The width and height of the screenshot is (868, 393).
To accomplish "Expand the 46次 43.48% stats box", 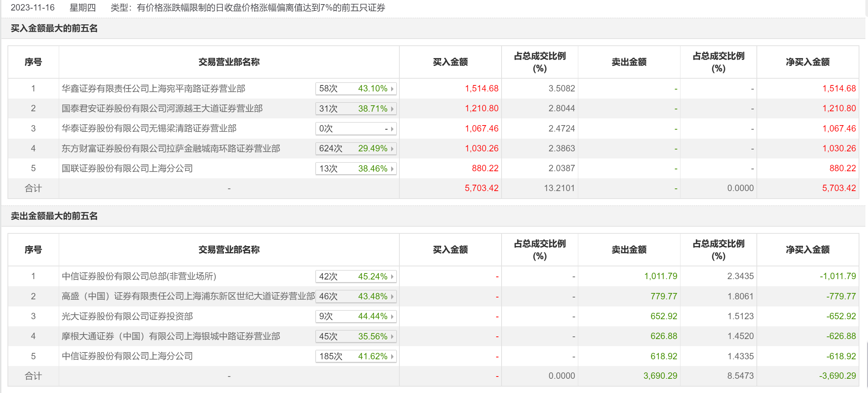I will [x=356, y=296].
